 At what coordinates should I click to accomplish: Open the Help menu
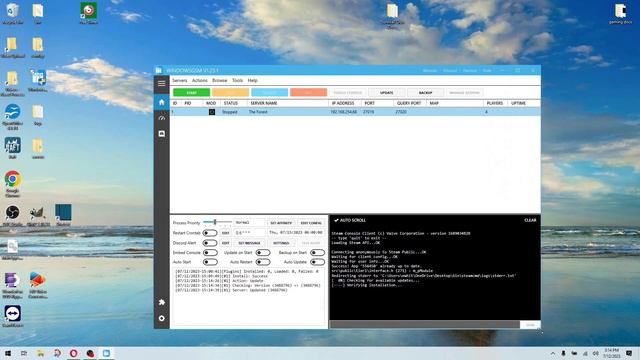[253, 80]
